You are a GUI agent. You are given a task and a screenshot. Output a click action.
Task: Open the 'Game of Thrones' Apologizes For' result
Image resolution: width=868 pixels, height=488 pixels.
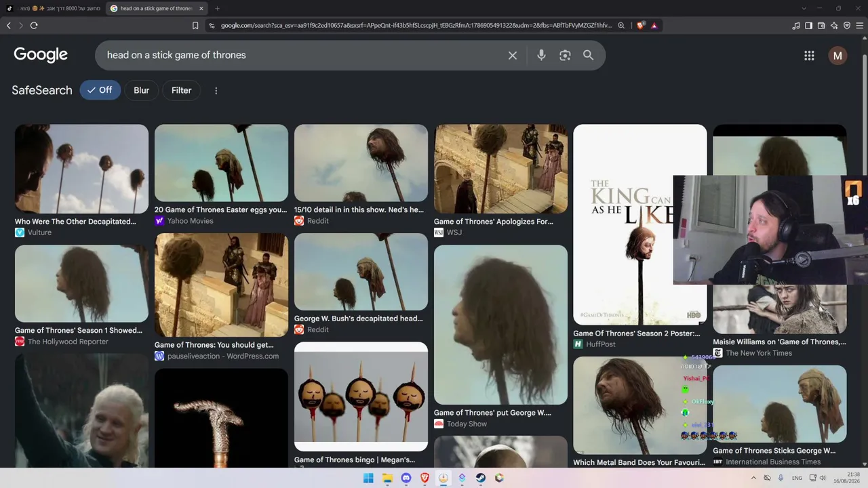pyautogui.click(x=494, y=222)
